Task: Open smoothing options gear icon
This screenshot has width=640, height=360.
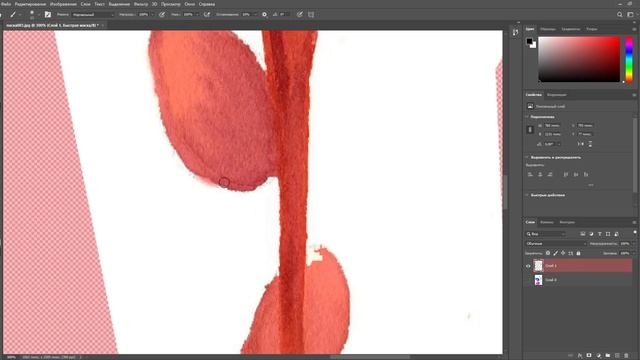Action: (x=264, y=14)
